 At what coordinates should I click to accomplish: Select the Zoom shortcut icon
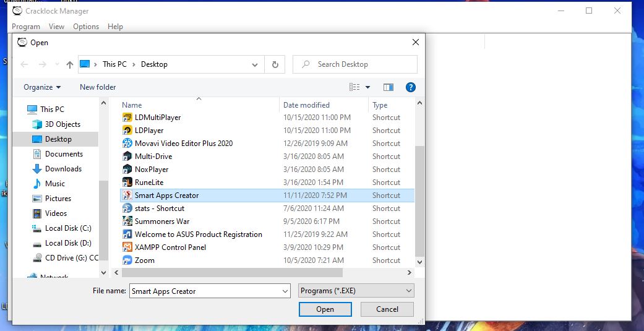pos(127,260)
